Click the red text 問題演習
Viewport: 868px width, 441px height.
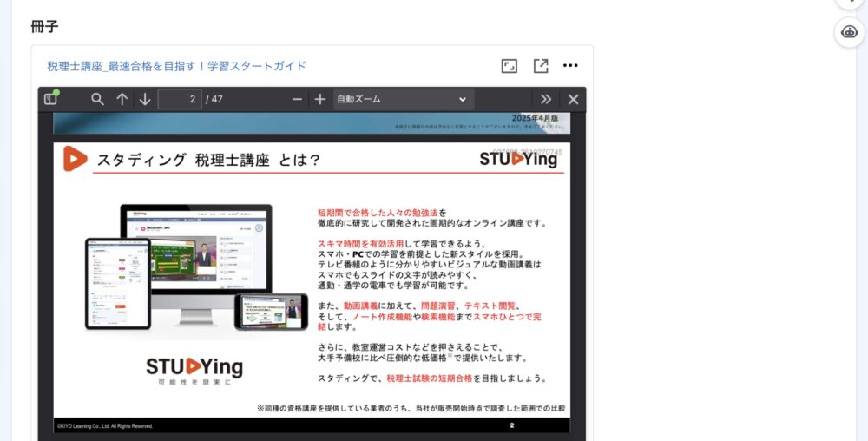pos(437,306)
